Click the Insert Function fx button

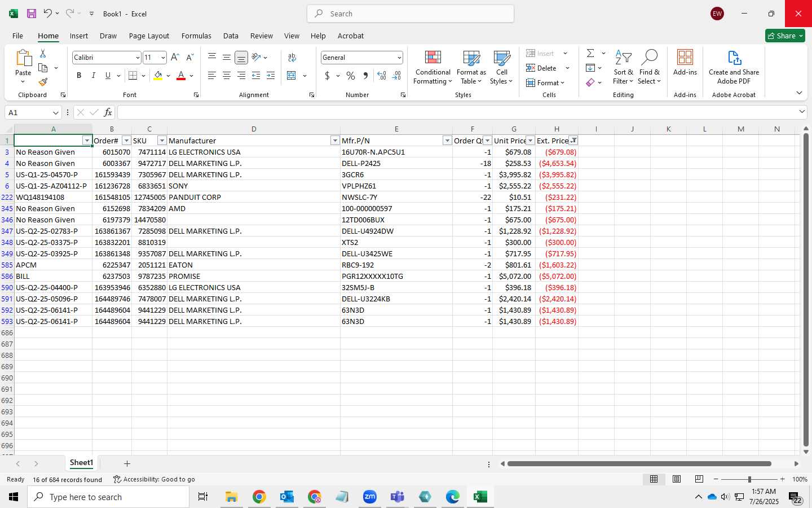[108, 112]
